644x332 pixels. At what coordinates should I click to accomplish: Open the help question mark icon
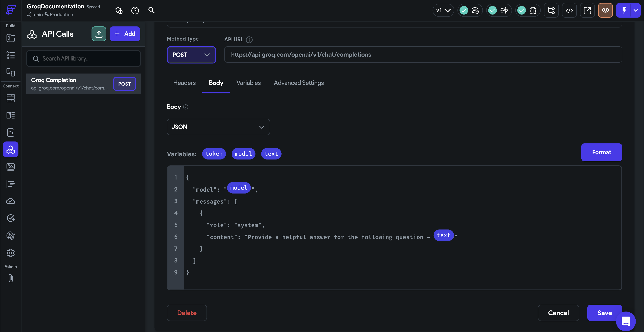(x=135, y=10)
